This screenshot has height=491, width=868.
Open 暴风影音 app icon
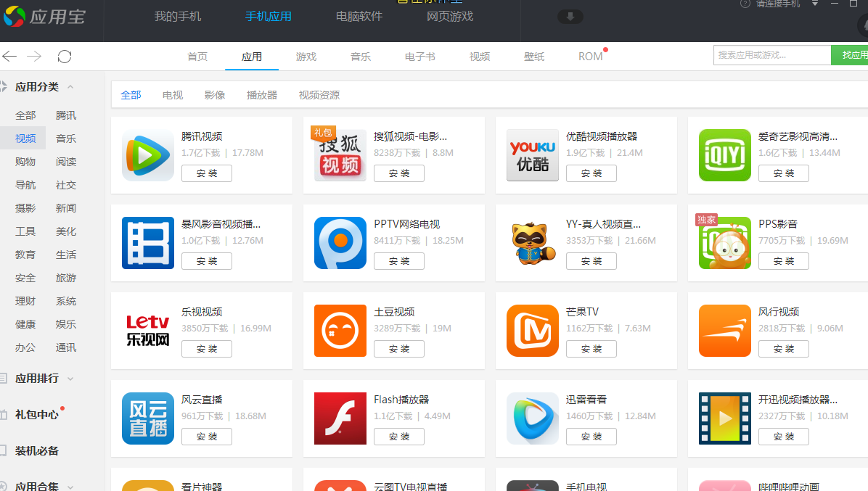(x=148, y=243)
